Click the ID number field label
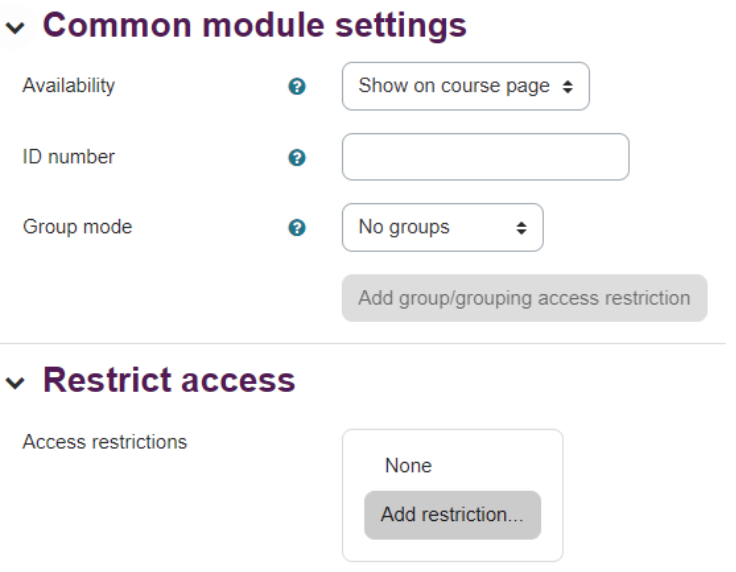 click(x=69, y=157)
